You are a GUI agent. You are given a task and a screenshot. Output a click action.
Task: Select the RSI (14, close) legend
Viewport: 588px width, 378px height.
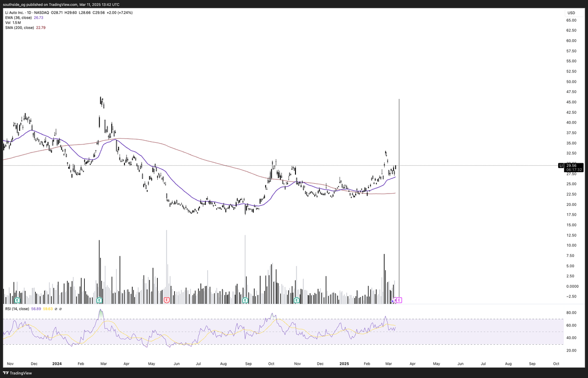tap(17, 309)
